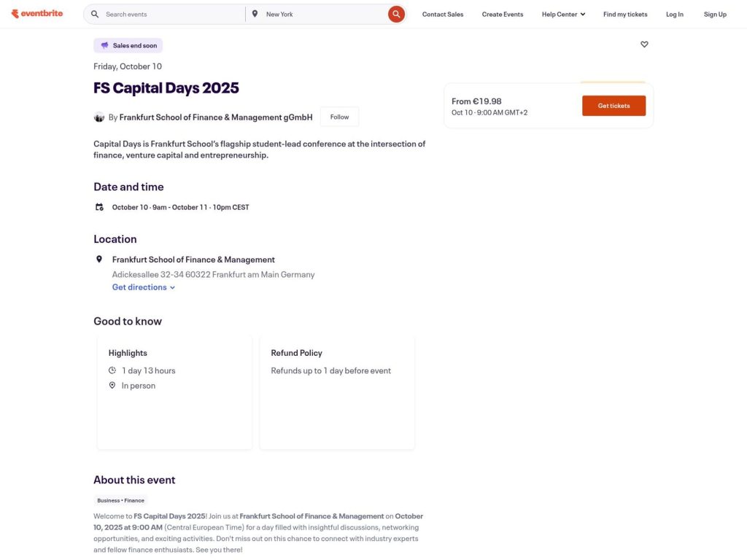Image resolution: width=747 pixels, height=560 pixels.
Task: Toggle follow for Frankfurt School organizer
Action: (x=339, y=116)
